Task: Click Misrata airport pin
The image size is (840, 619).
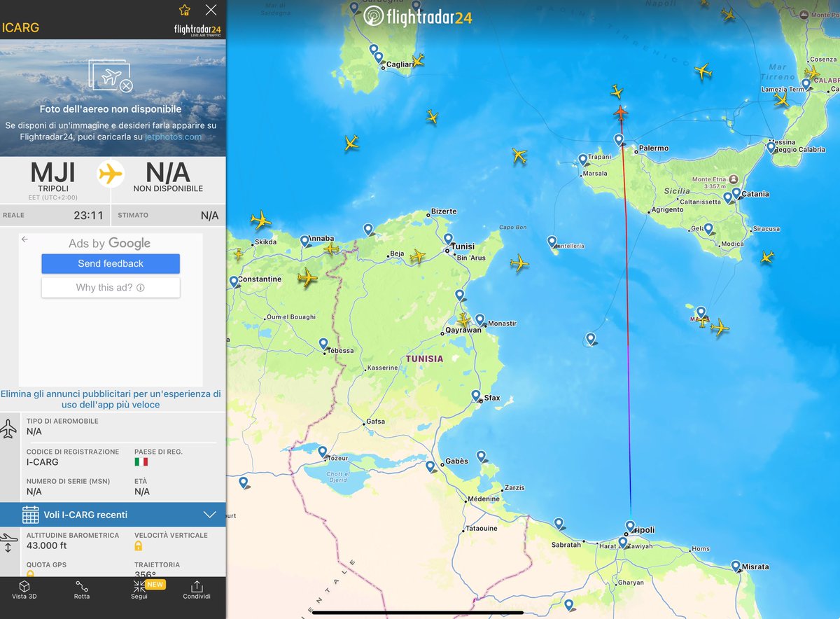Action: coord(736,566)
